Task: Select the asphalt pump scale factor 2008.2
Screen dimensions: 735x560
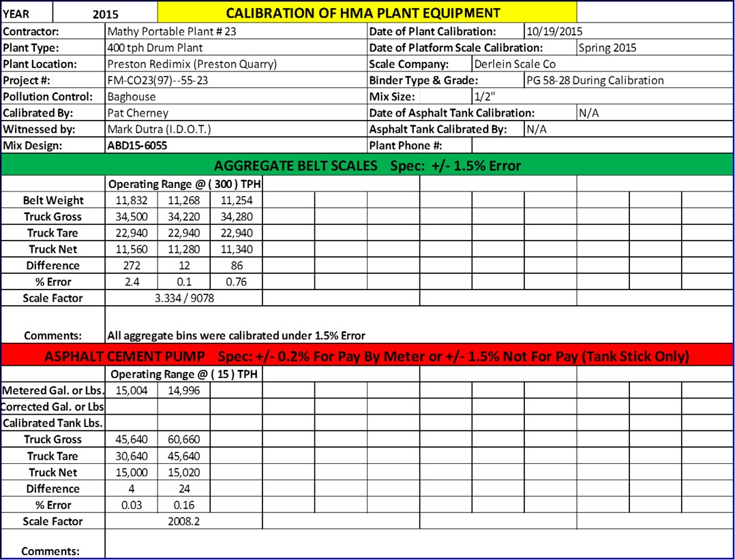Action: coord(184,522)
